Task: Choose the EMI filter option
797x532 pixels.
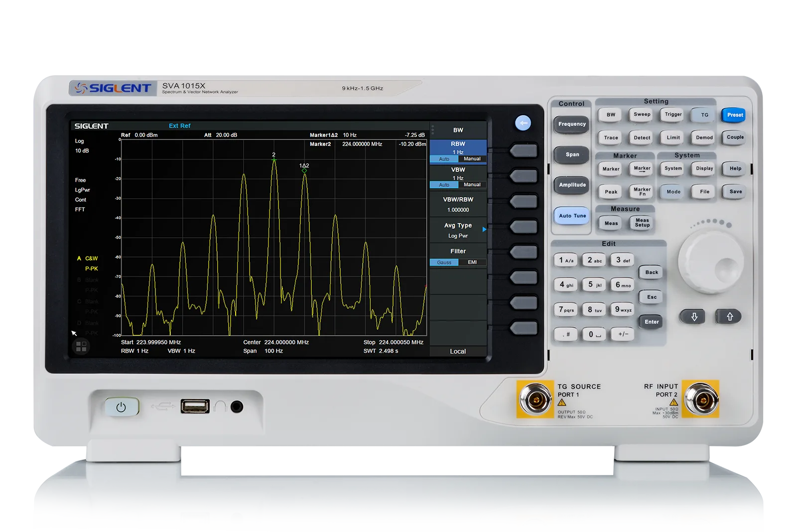Action: (472, 263)
